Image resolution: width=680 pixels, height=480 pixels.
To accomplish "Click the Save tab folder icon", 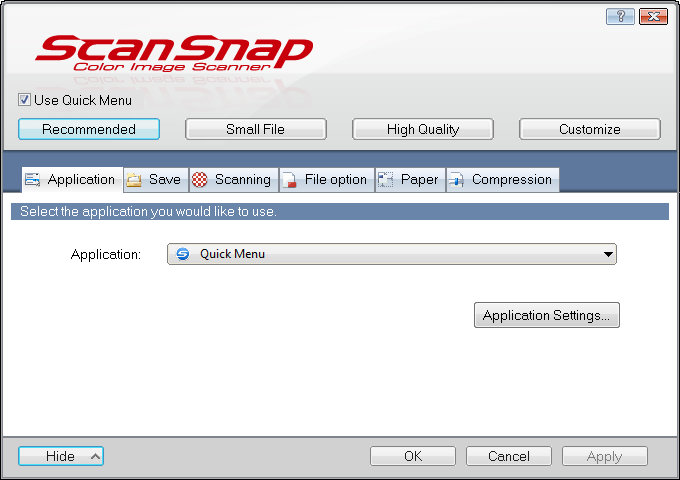I will click(x=134, y=180).
